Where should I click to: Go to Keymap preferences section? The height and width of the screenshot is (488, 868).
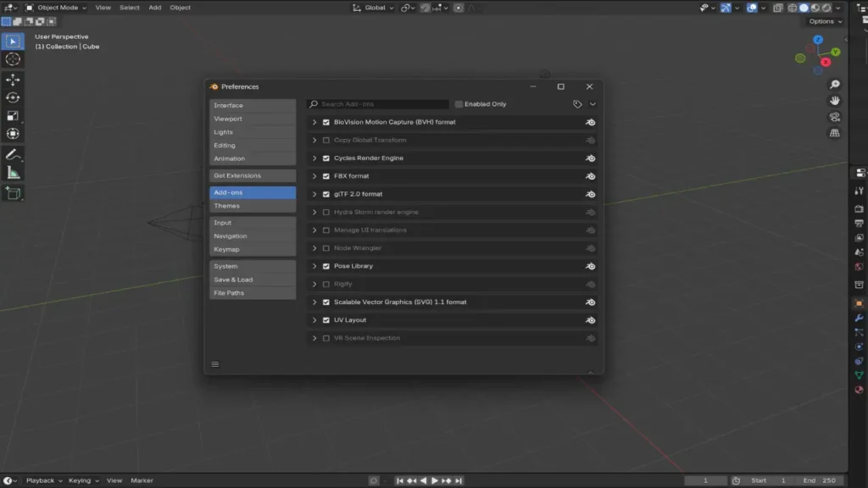pyautogui.click(x=253, y=250)
